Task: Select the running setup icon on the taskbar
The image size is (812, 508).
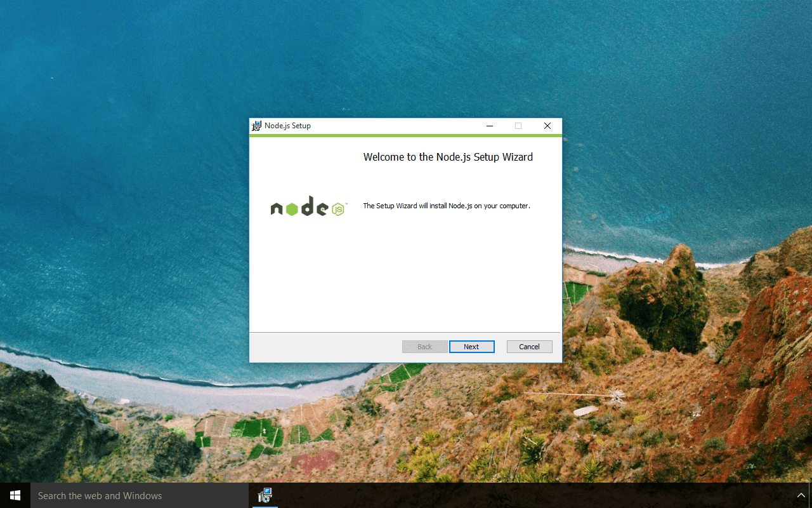Action: point(265,495)
